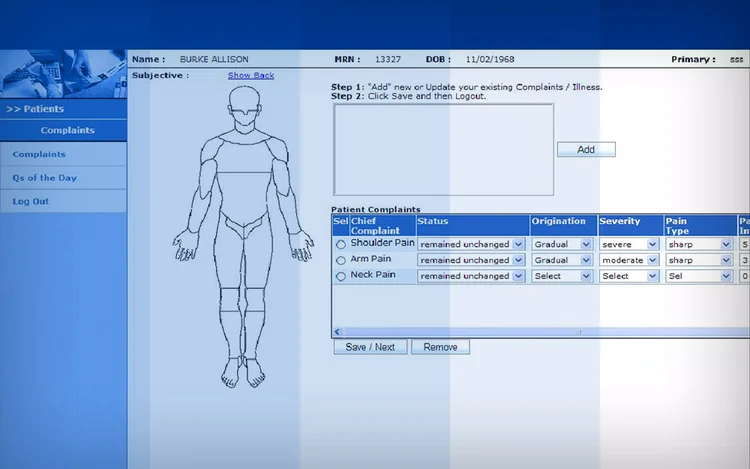Image resolution: width=750 pixels, height=469 pixels.
Task: Click MRN value 13327
Action: tap(388, 59)
